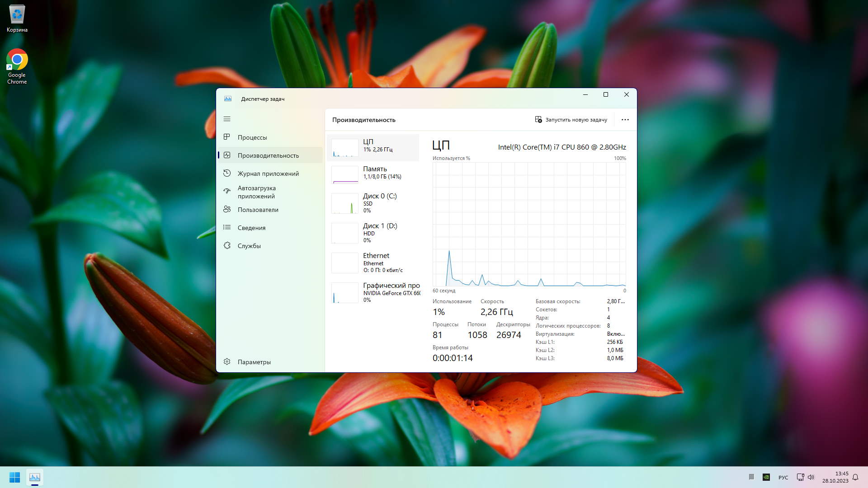The width and height of the screenshot is (868, 488).
Task: Click the РУС language indicator
Action: pyautogui.click(x=783, y=478)
